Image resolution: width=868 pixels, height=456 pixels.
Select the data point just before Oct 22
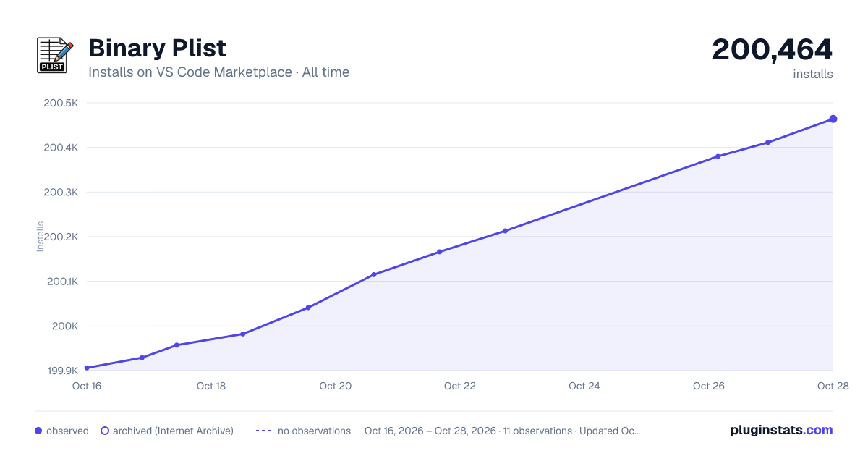(439, 252)
